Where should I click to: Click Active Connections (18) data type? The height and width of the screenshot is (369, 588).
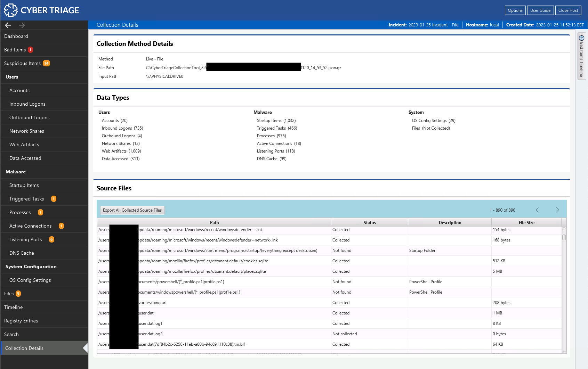279,143
